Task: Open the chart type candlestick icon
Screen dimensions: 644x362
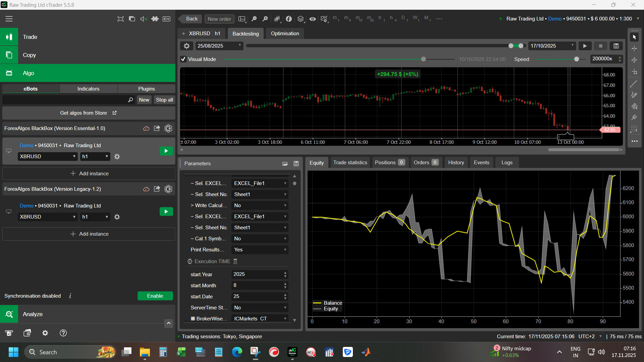Action: click(277, 19)
